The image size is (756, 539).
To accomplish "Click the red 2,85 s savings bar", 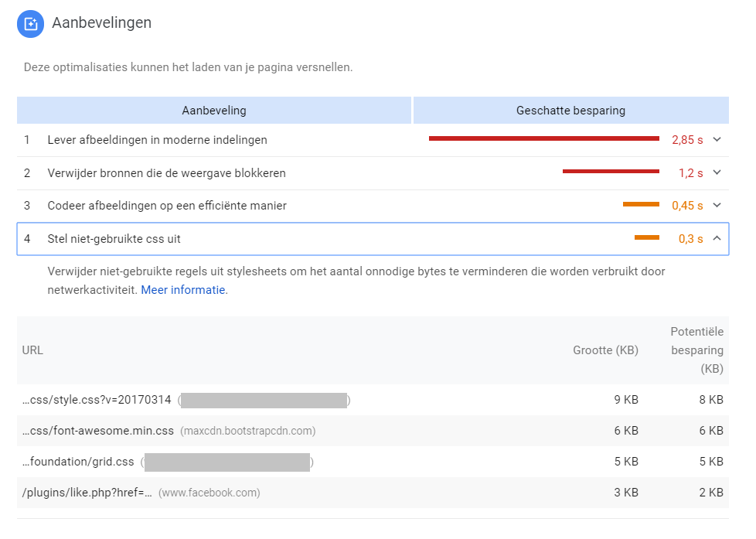I will pos(543,138).
